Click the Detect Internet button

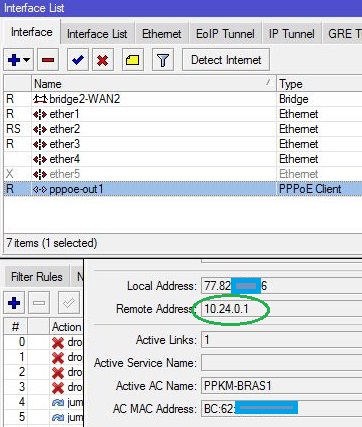point(226,60)
